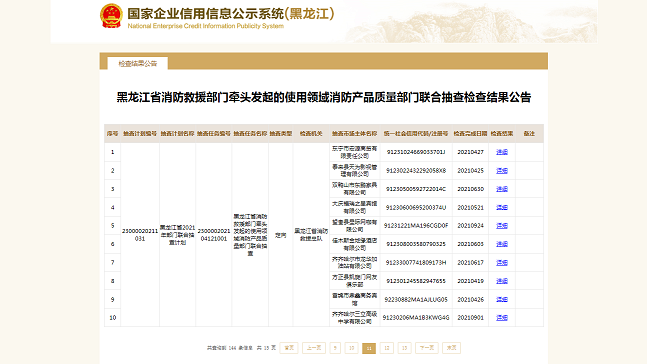Click 下一页 next page button
Screen dimensions: 647x364
tap(427, 348)
